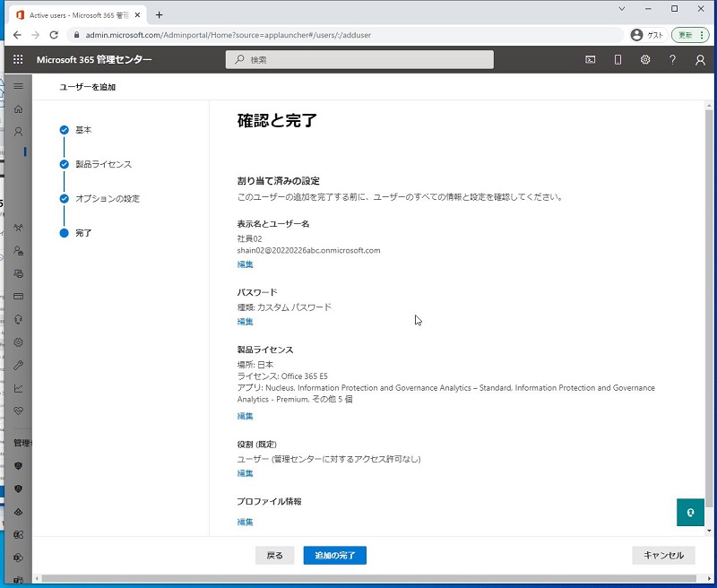This screenshot has height=588, width=717.
Task: Cancel the add user wizard
Action: point(663,555)
